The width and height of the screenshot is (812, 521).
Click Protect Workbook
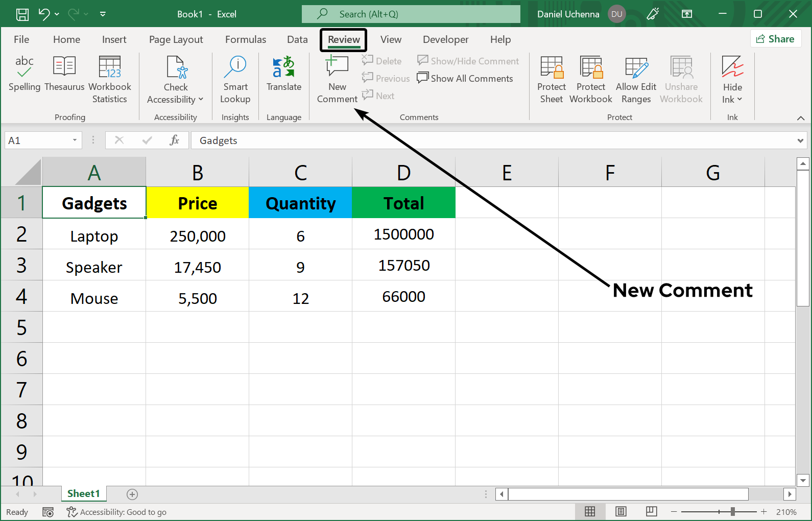(591, 80)
